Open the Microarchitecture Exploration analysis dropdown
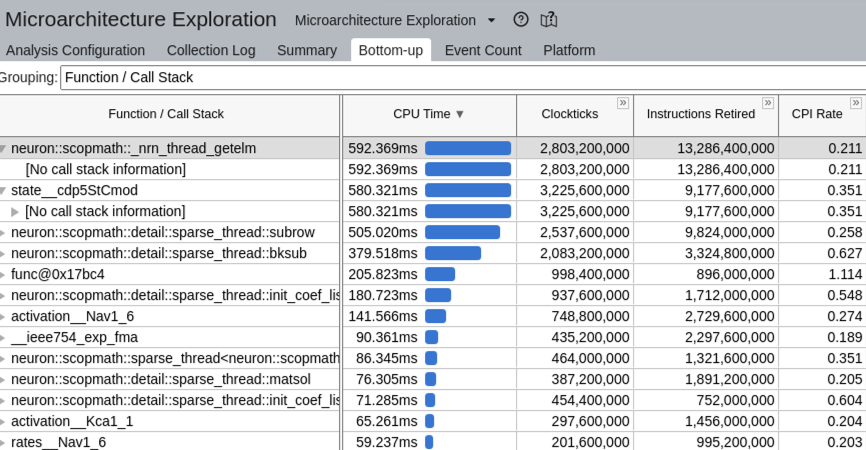Image resolution: width=866 pixels, height=450 pixels. click(x=491, y=20)
